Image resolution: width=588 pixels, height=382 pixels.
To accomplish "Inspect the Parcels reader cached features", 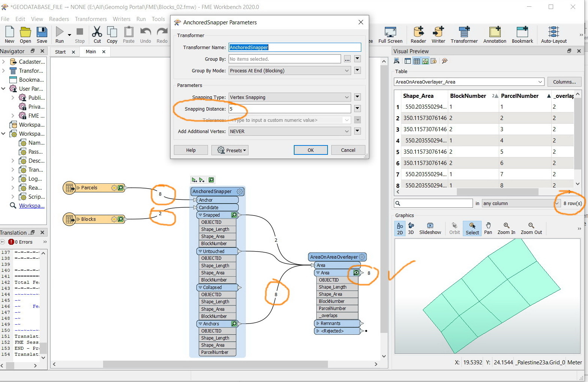I will 121,188.
